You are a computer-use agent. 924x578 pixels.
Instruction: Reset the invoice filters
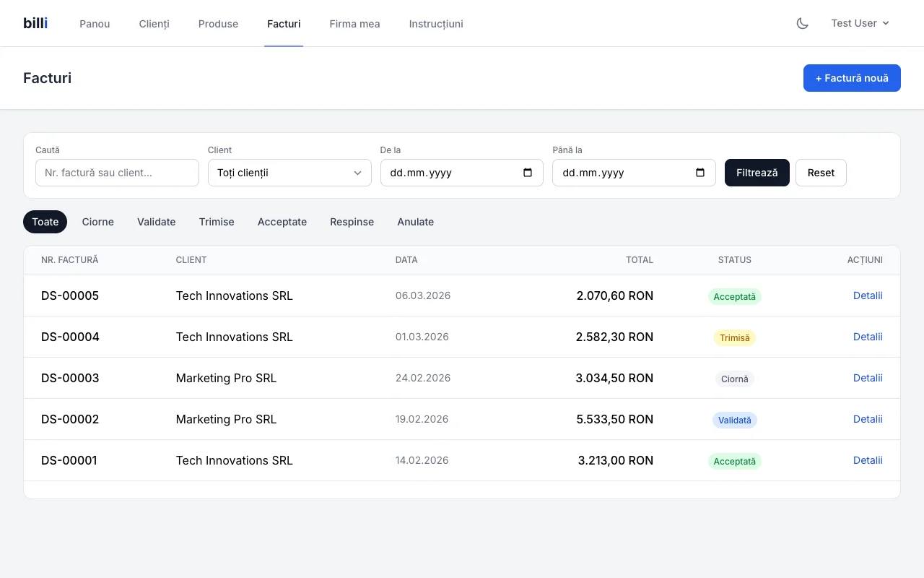pos(821,173)
